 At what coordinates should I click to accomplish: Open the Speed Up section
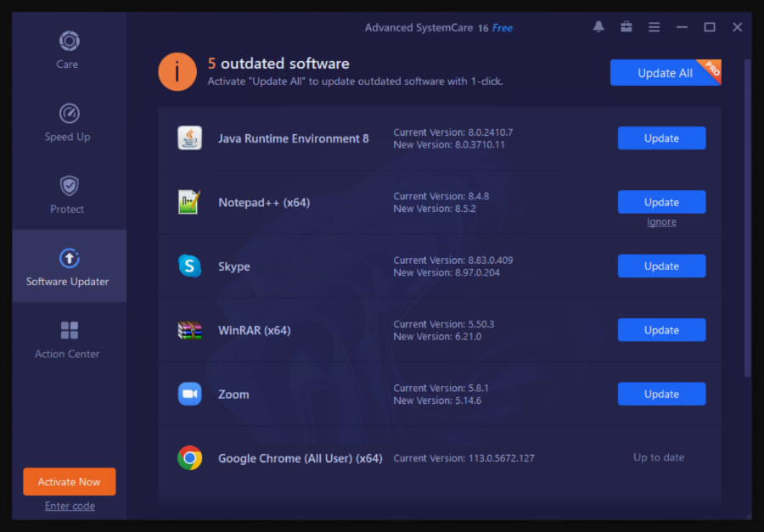pos(68,122)
